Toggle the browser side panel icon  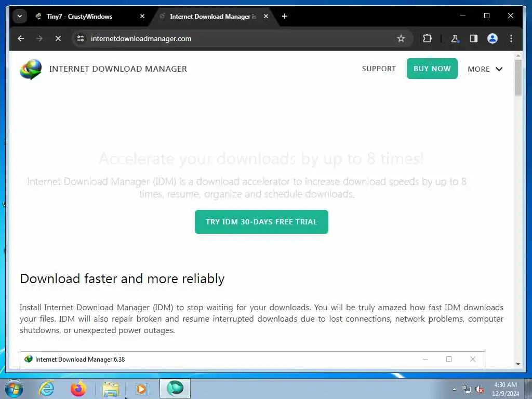(474, 38)
